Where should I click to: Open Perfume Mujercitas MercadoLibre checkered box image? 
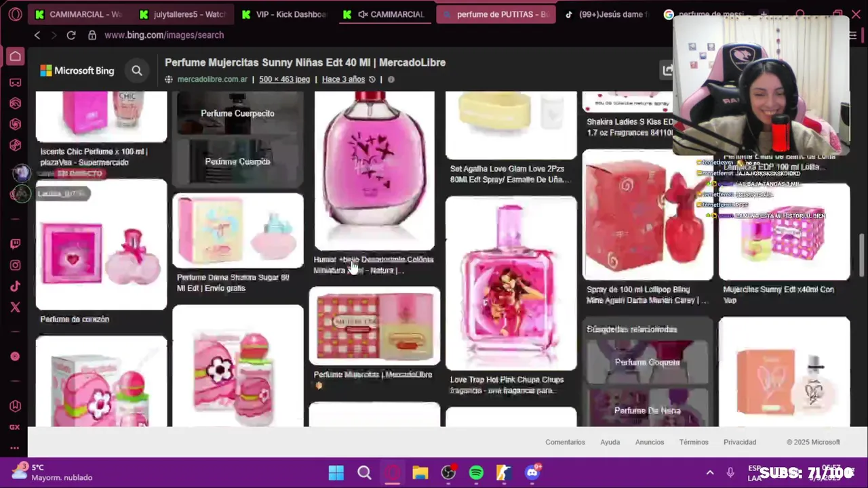[x=374, y=326]
